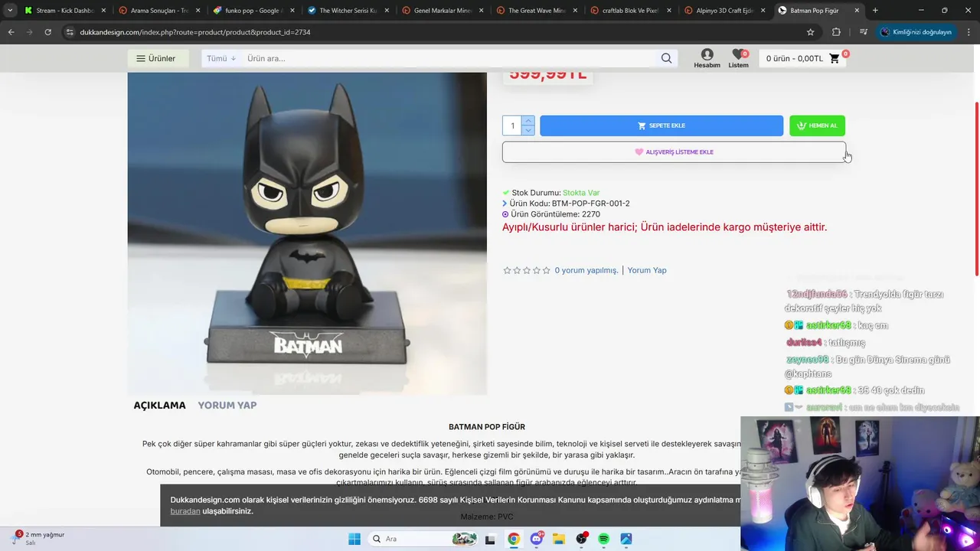
Task: Click the BATMAN POP FİGÜR description heading
Action: pyautogui.click(x=487, y=427)
